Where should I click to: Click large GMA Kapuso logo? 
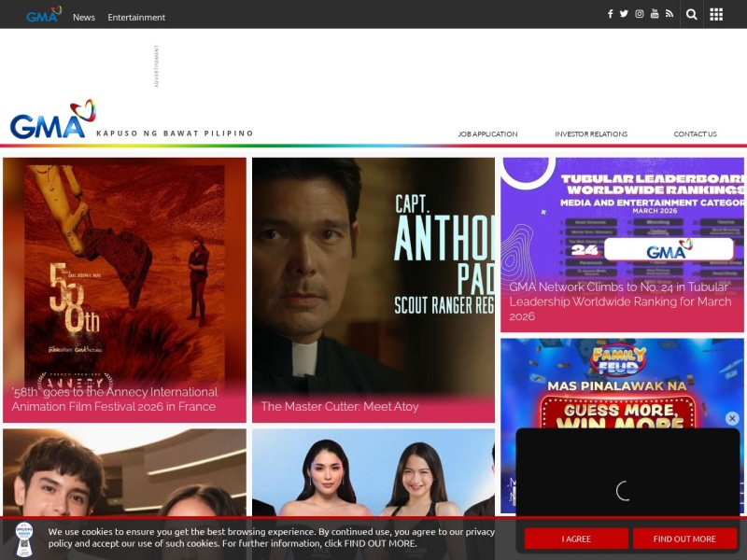click(x=53, y=119)
